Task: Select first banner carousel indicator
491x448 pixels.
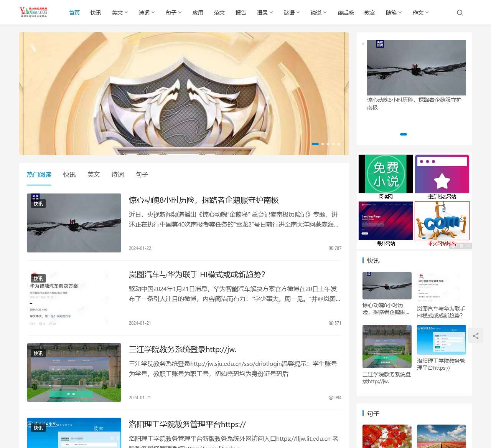Action: (315, 144)
